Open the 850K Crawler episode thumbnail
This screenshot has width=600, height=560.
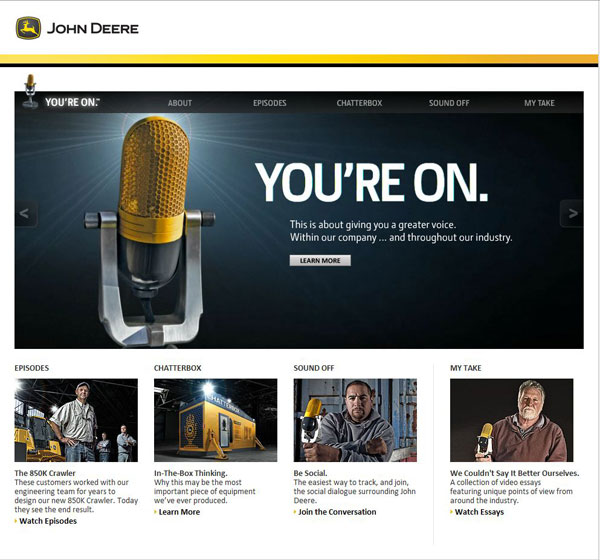pyautogui.click(x=76, y=420)
